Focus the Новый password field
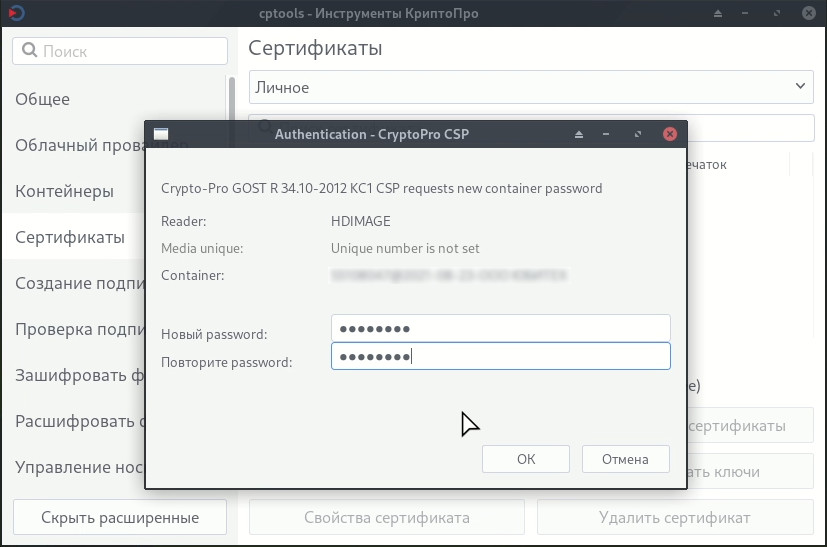This screenshot has width=827, height=547. [x=501, y=328]
